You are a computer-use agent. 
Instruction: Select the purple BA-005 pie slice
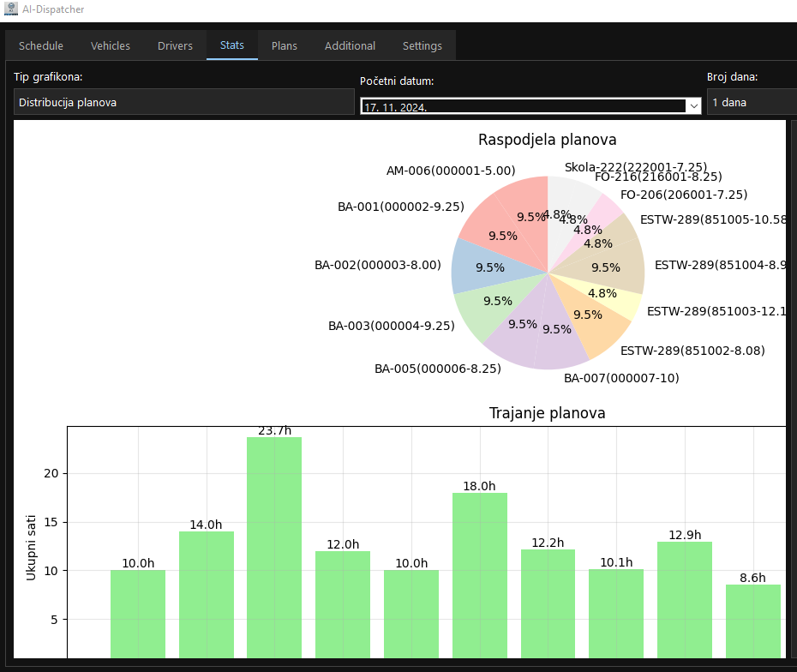coord(514,334)
